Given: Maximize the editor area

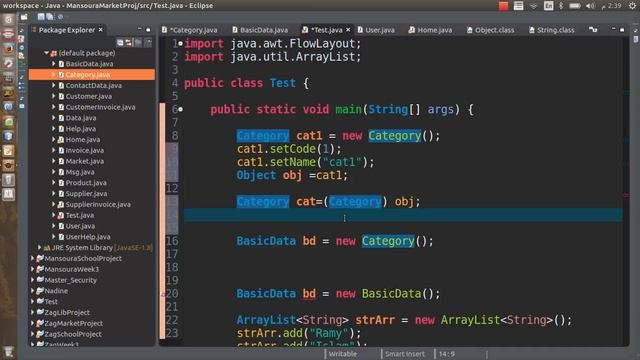Looking at the screenshot, I should [x=622, y=30].
